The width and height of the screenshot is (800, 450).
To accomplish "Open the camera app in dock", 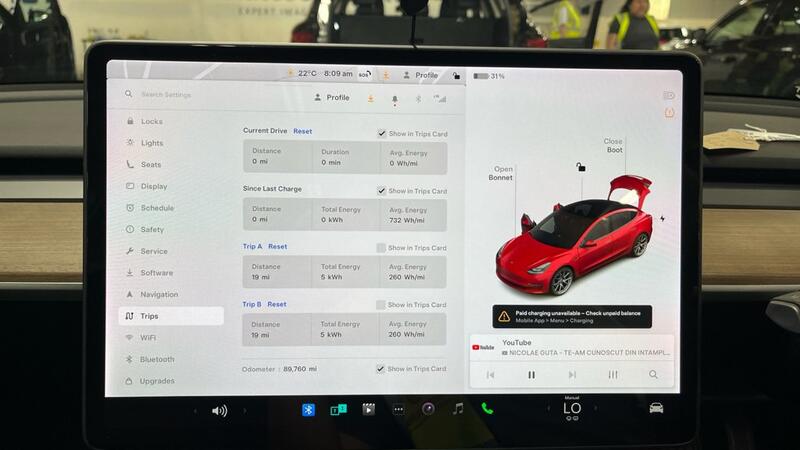I will (x=428, y=409).
